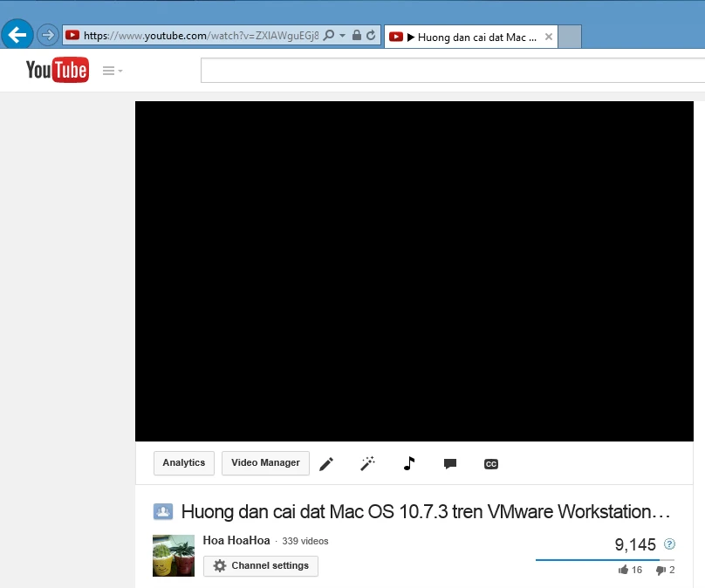Open the music note Audio tool

[408, 464]
